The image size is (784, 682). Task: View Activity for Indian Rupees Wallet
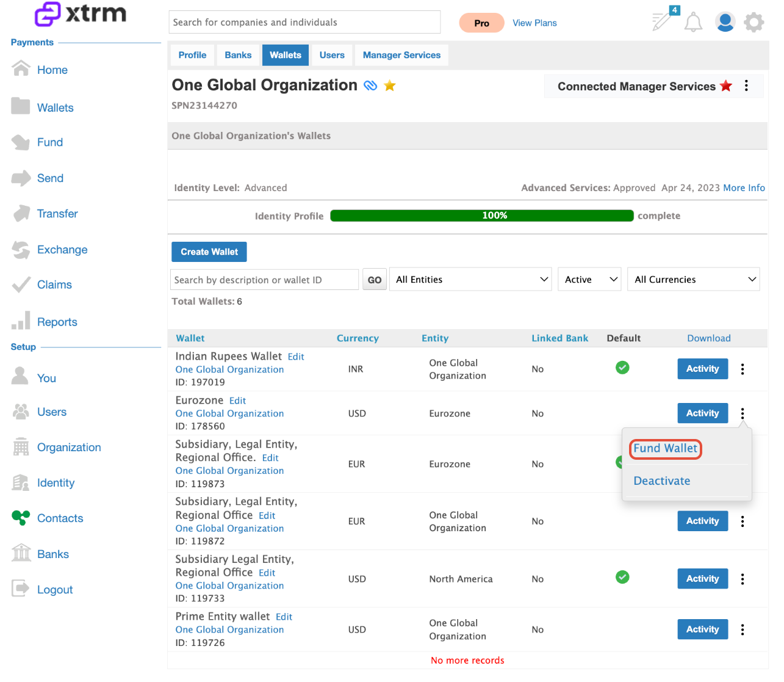(x=703, y=369)
